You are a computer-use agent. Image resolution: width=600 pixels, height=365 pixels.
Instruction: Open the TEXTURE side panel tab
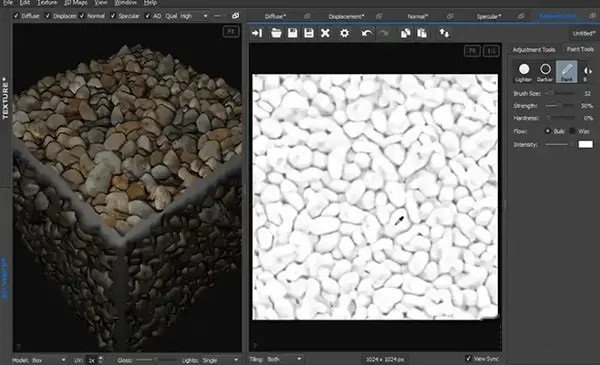point(5,98)
